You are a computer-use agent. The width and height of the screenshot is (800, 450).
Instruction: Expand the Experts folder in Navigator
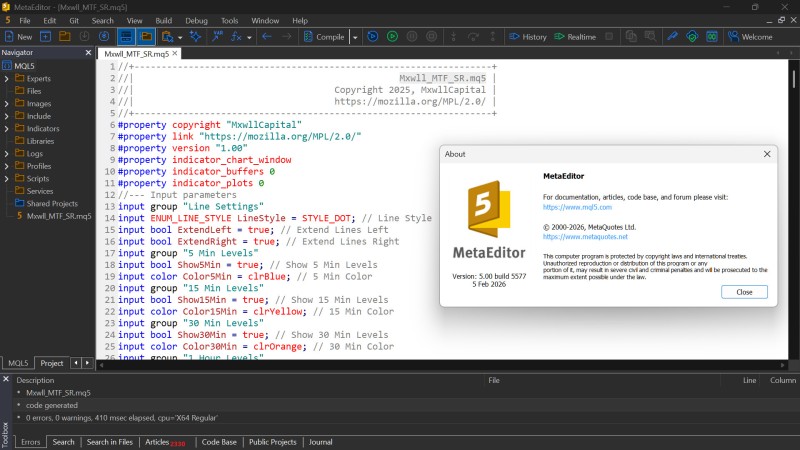coord(7,78)
